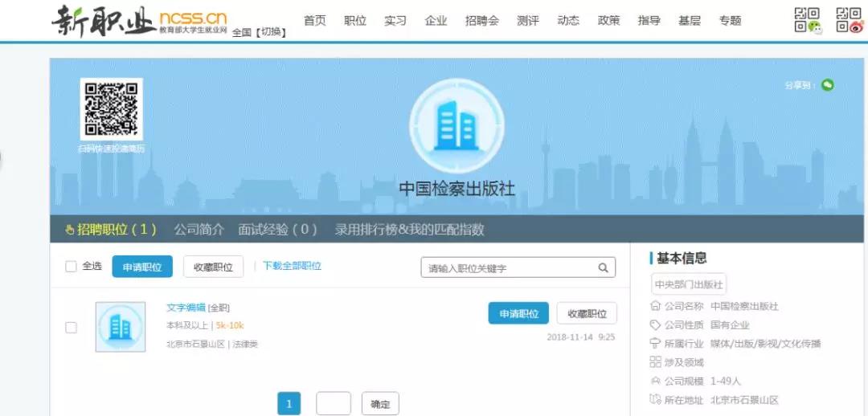
Task: Click the 1-49人 company size text
Action: coord(726,381)
